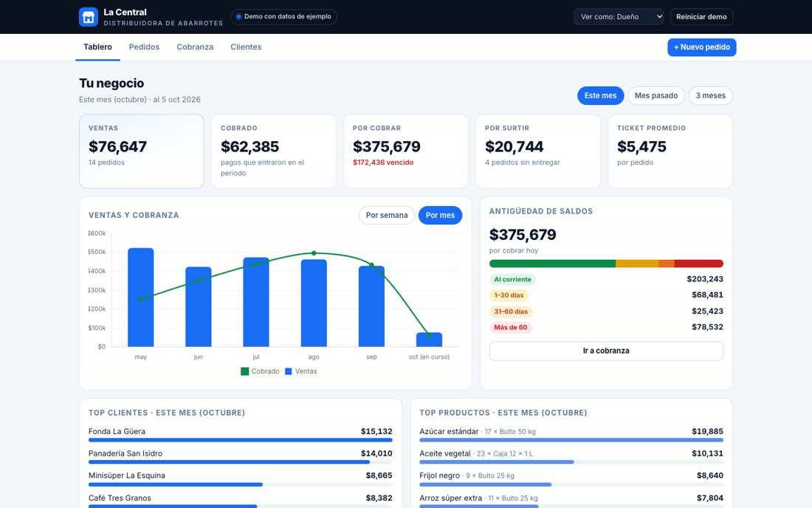Select the Por surtir $20,744 card

(x=538, y=151)
